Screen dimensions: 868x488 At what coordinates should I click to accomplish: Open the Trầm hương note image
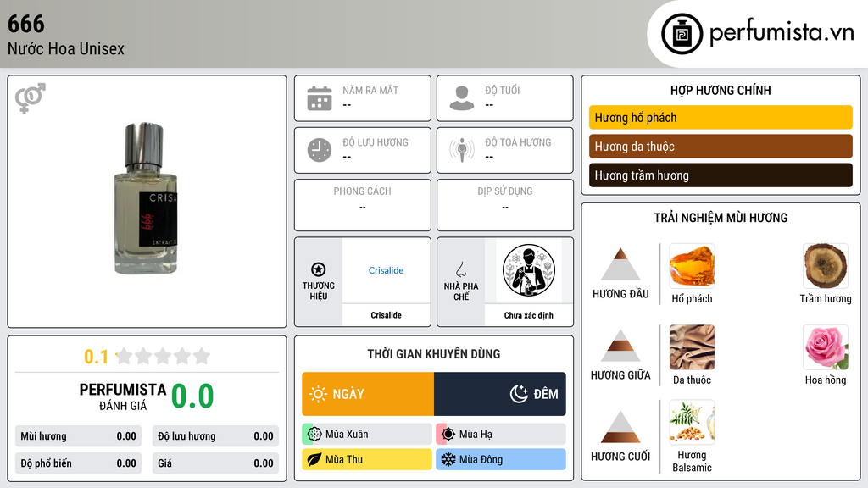tap(826, 265)
